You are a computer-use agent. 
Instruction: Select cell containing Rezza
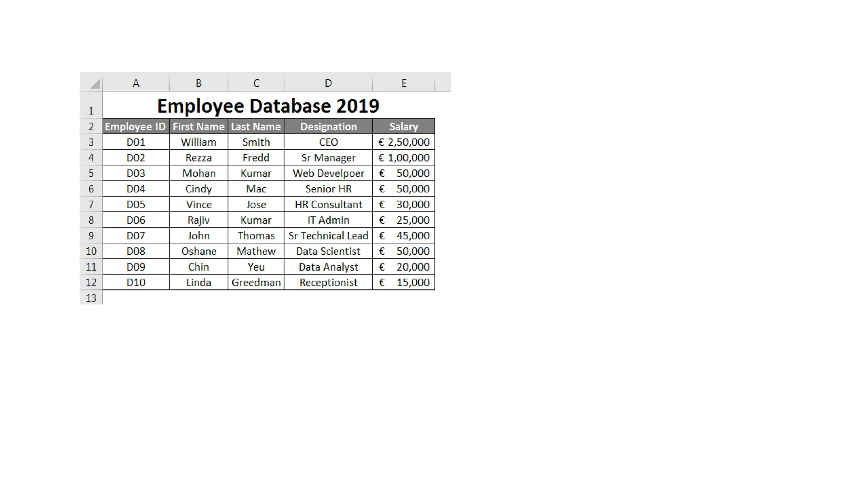(x=199, y=158)
